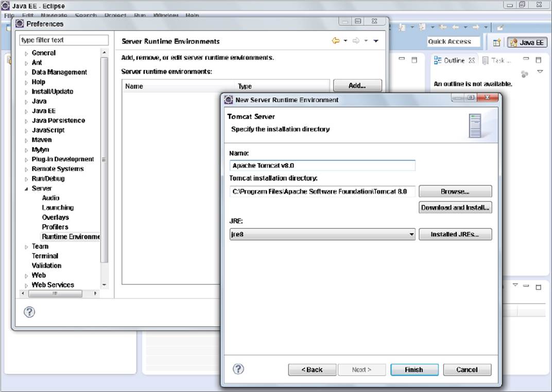Select Launching under Server
Image resolution: width=552 pixels, height=392 pixels.
(x=58, y=207)
